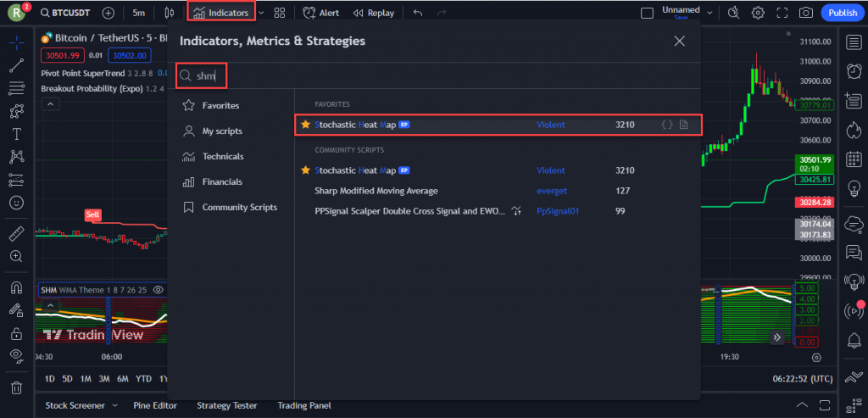Start bar Replay mode
This screenshot has width=868, height=418.
point(374,13)
